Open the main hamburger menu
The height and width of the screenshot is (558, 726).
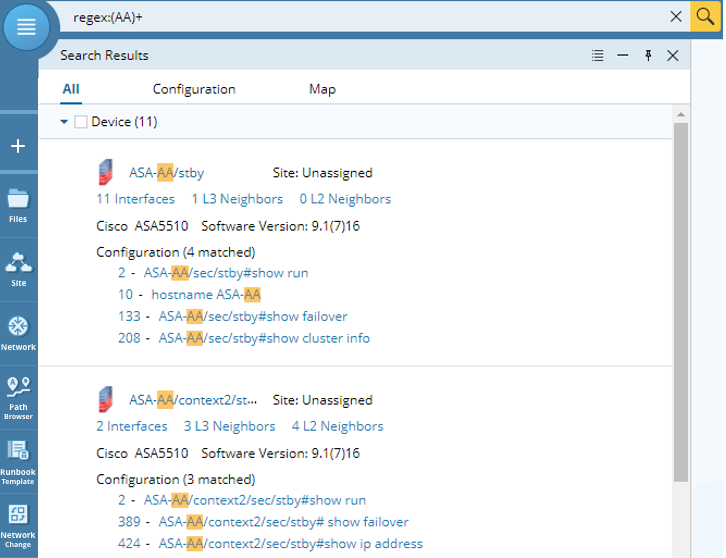26,27
